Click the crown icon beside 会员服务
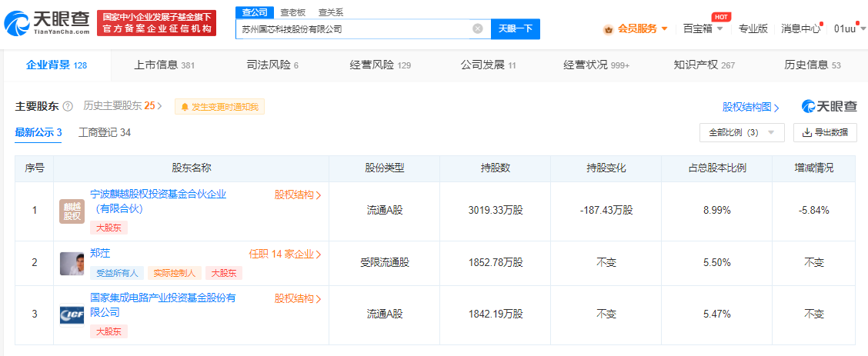Screen dimensions: 868x356 click(x=609, y=29)
